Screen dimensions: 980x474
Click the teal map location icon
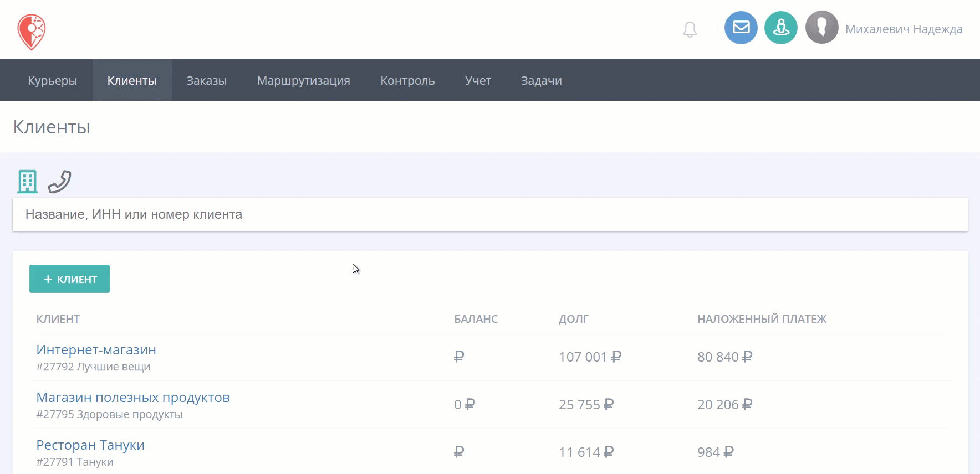click(x=781, y=28)
